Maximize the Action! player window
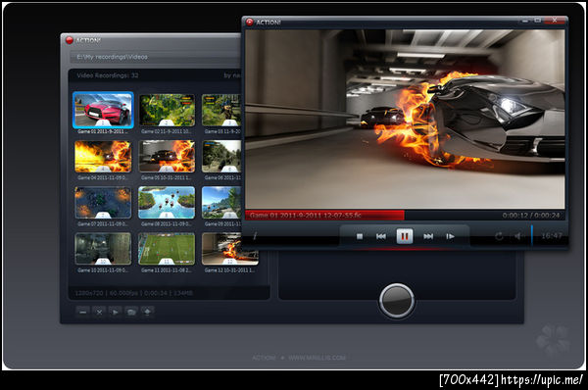588x390 pixels. coord(538,21)
